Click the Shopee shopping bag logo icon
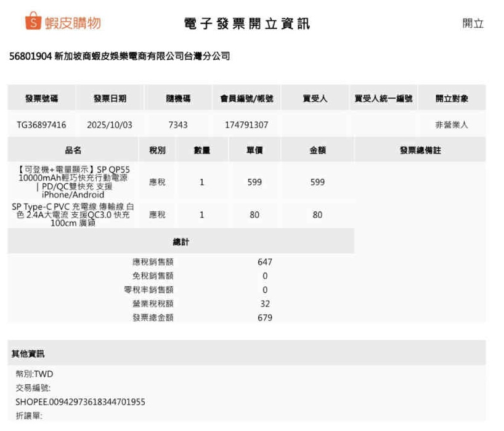 pos(33,22)
